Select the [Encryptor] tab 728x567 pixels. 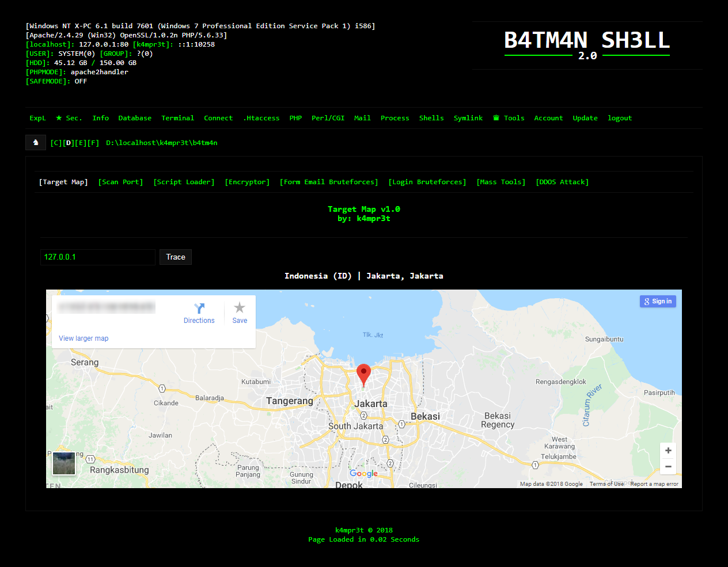tap(247, 182)
